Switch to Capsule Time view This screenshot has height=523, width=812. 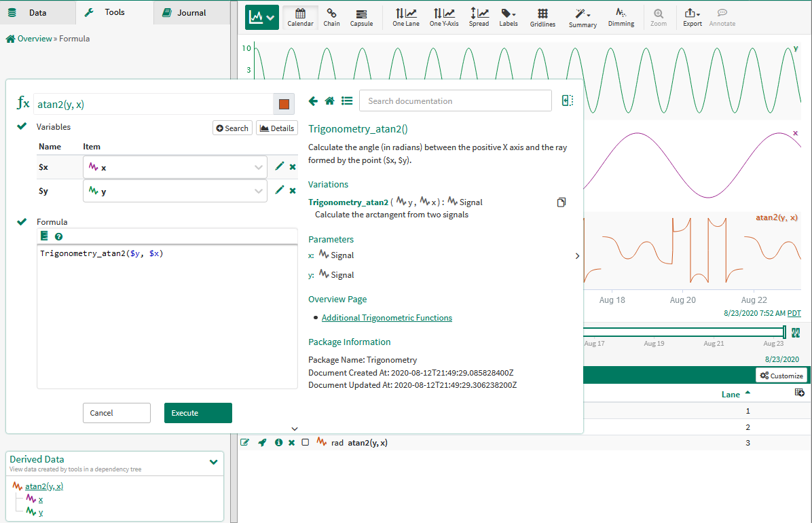click(x=361, y=16)
